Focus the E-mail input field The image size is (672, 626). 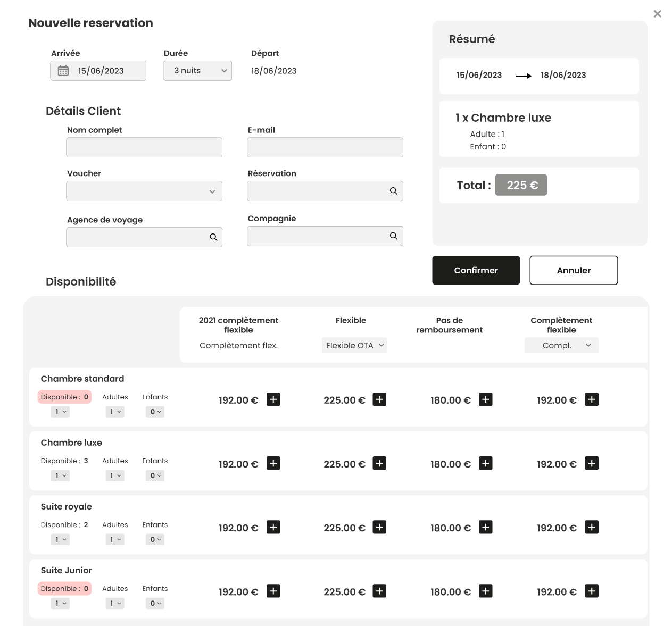325,147
